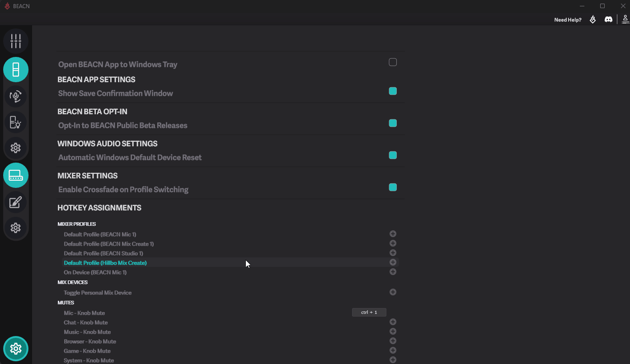Open the pencil edit icon in sidebar
The image size is (630, 364).
point(16,202)
